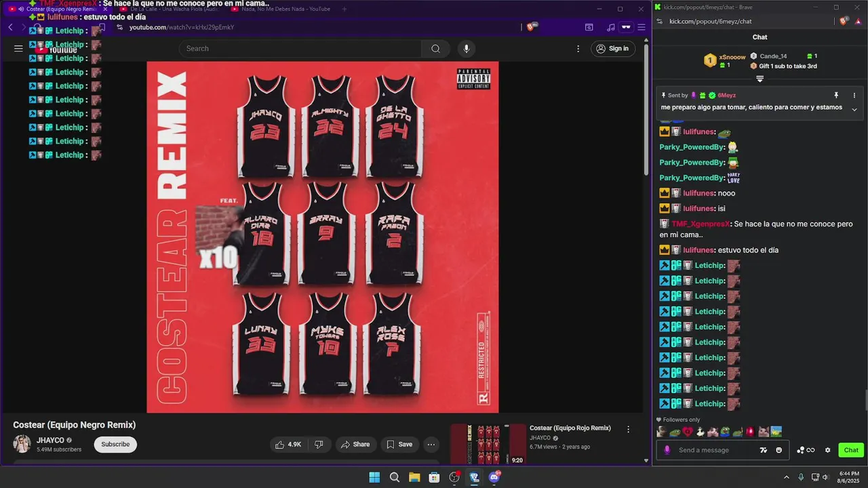
Task: Open a new browser tab
Action: tap(344, 9)
